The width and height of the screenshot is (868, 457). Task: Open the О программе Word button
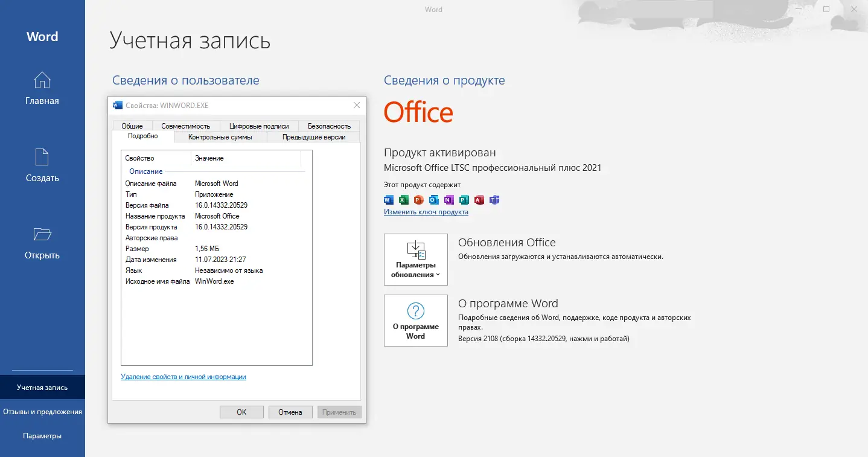416,321
